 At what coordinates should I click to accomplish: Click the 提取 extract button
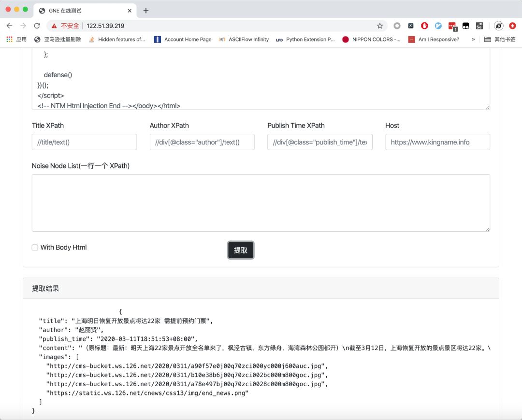click(x=241, y=250)
